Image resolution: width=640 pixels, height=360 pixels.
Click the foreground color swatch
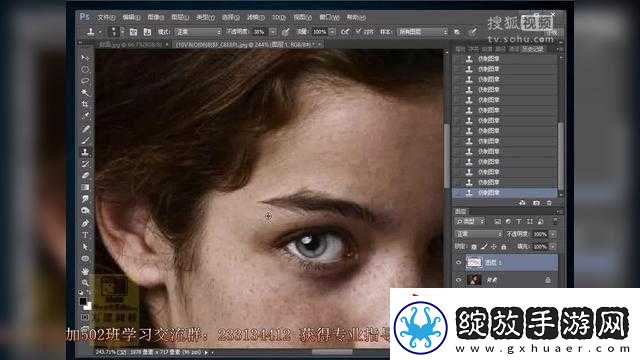click(x=83, y=301)
